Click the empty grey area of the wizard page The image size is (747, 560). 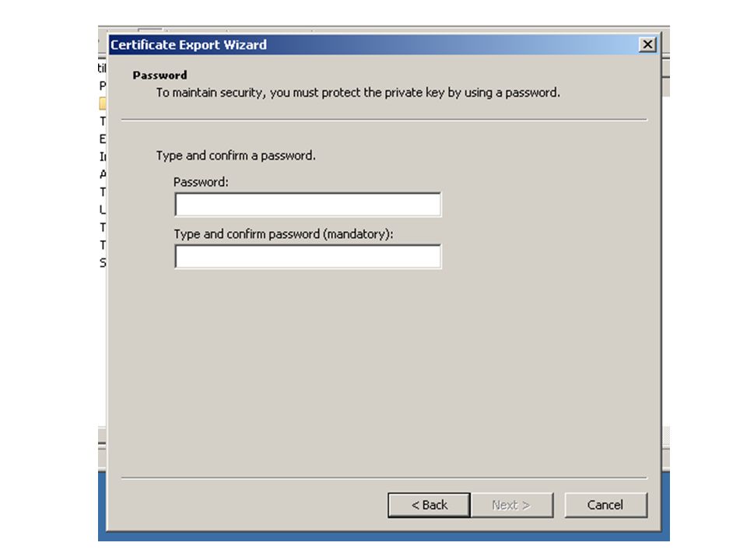[x=384, y=372]
